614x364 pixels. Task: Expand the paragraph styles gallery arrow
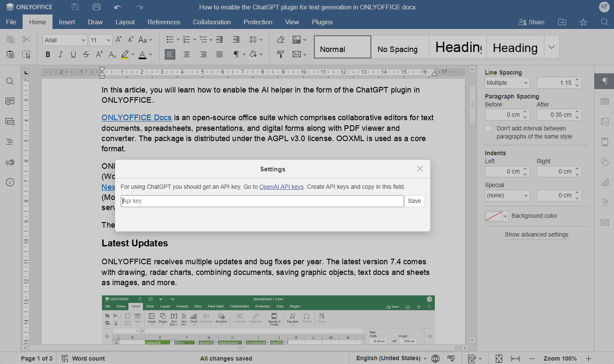(x=552, y=47)
